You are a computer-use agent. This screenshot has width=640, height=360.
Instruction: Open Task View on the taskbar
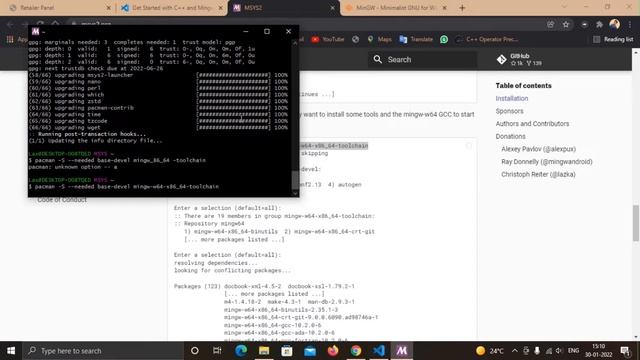(217, 351)
